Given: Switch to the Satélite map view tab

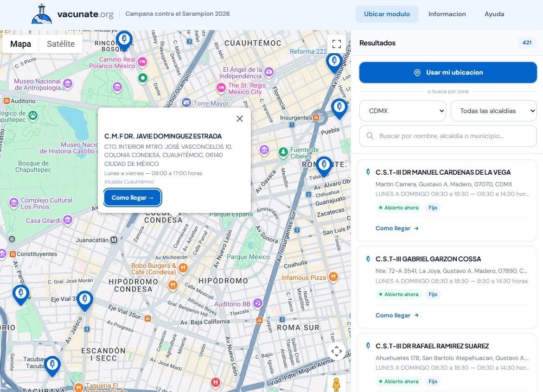Looking at the screenshot, I should click(x=60, y=44).
